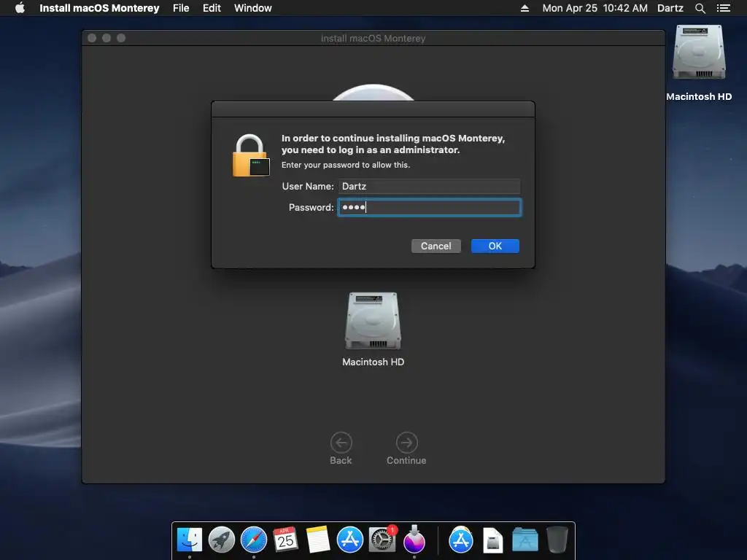Open the Applications folder in Dock

click(x=525, y=540)
